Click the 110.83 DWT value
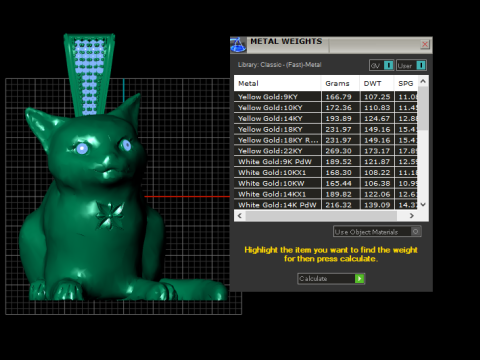Screen dimensions: 480x360 click(377, 108)
